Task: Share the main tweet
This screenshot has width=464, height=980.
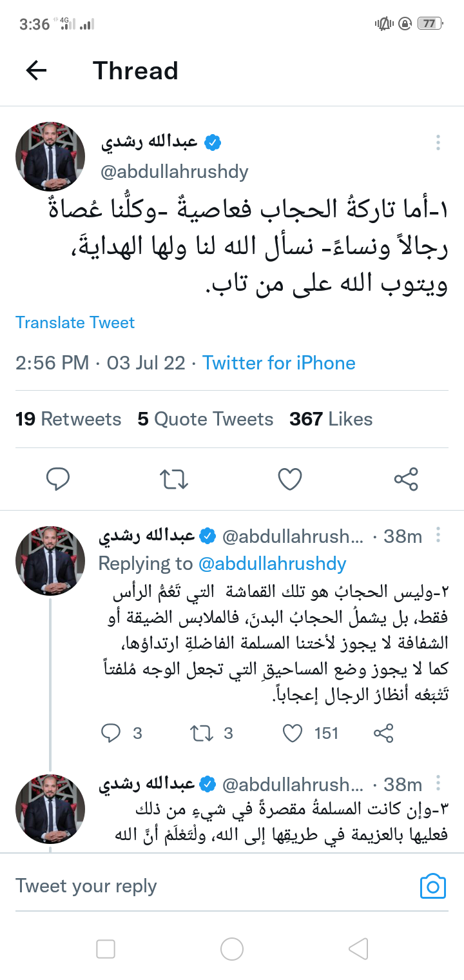Action: point(406,479)
